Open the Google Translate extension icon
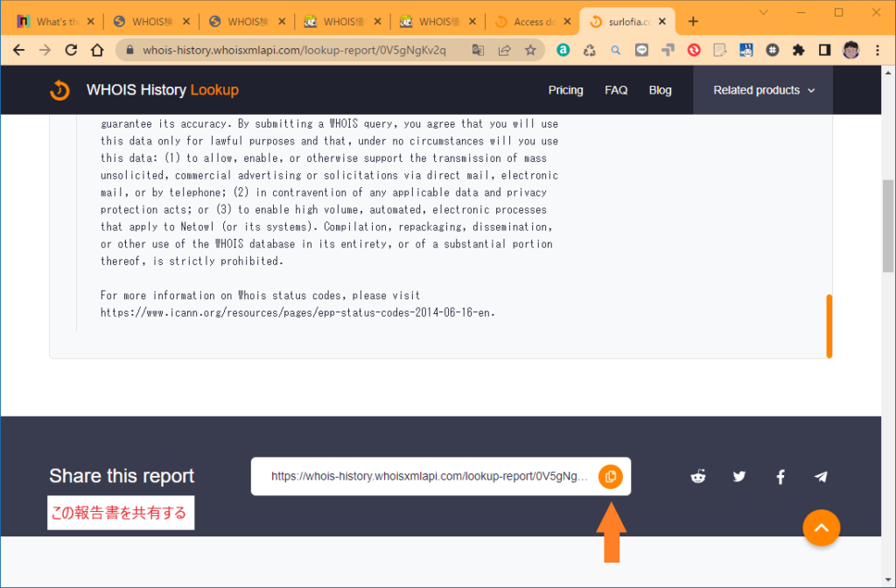Screen dimensions: 896x588 [478, 50]
